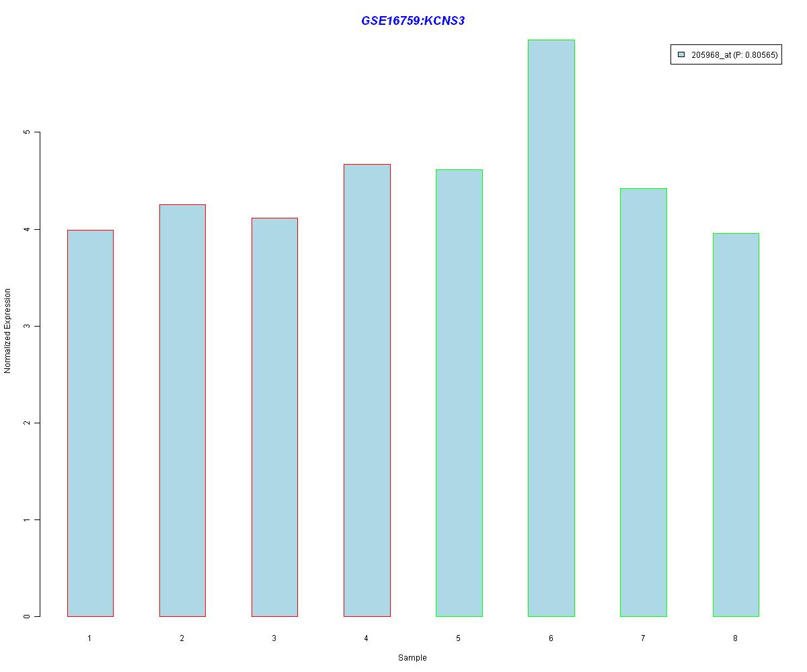Image resolution: width=807 pixels, height=672 pixels.
Task: Select the bar for sample 8
Action: coord(736,425)
